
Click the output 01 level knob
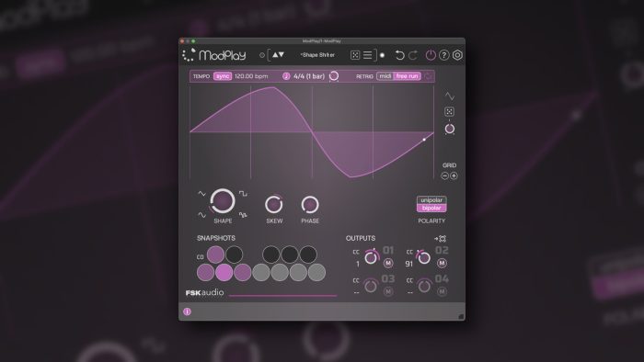click(372, 257)
